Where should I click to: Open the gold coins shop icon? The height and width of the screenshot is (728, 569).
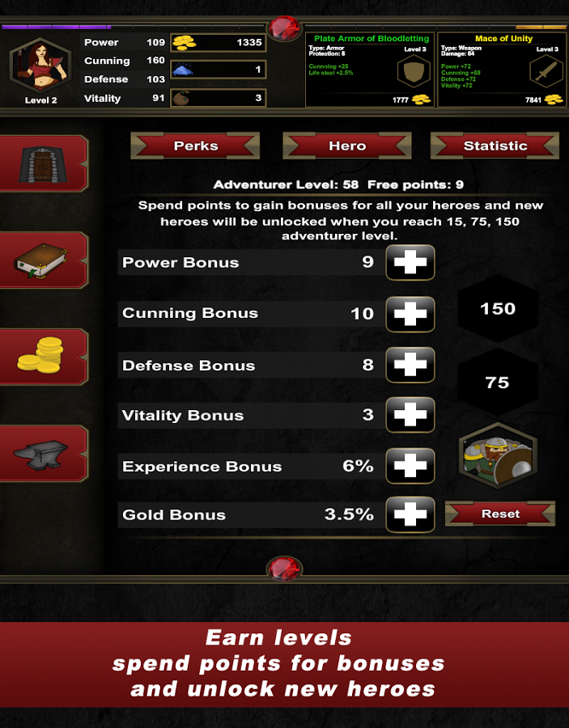coord(43,357)
